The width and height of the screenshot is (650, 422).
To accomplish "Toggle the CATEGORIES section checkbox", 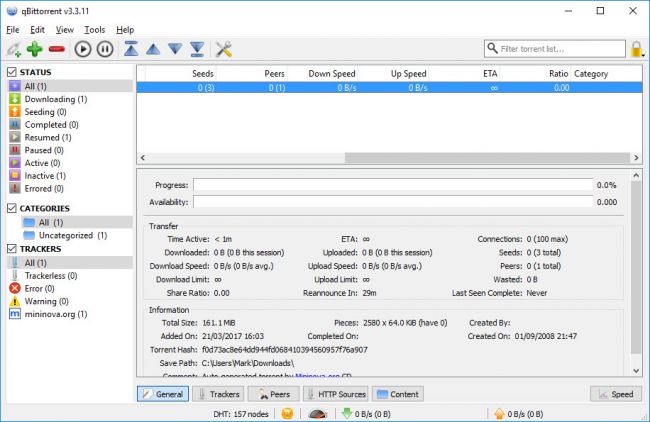I will 11,208.
